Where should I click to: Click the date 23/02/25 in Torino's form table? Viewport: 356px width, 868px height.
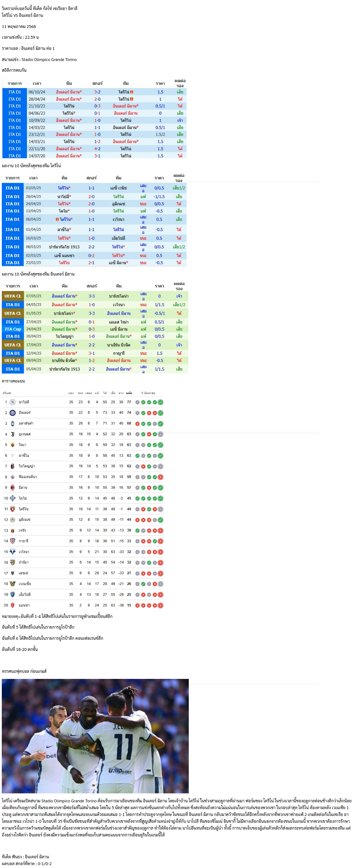click(33, 263)
